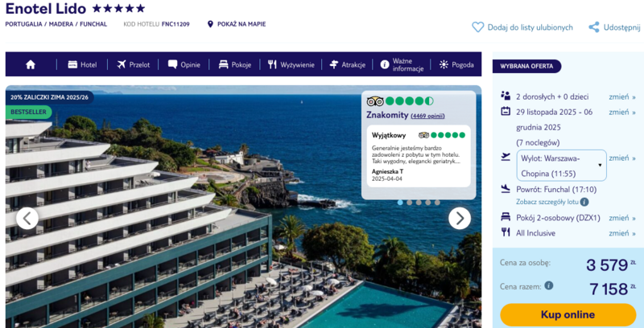This screenshot has width=644, height=328.
Task: Click the Przelot tab
Action: point(133,64)
